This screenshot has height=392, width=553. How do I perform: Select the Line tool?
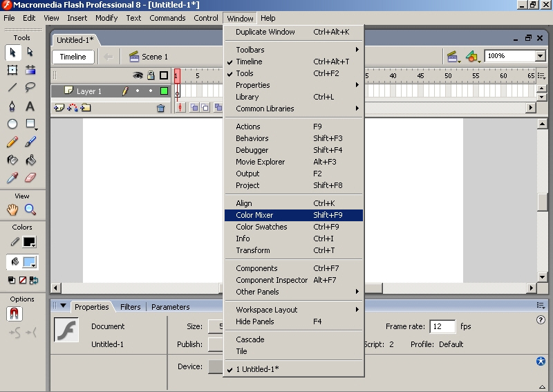pos(12,87)
